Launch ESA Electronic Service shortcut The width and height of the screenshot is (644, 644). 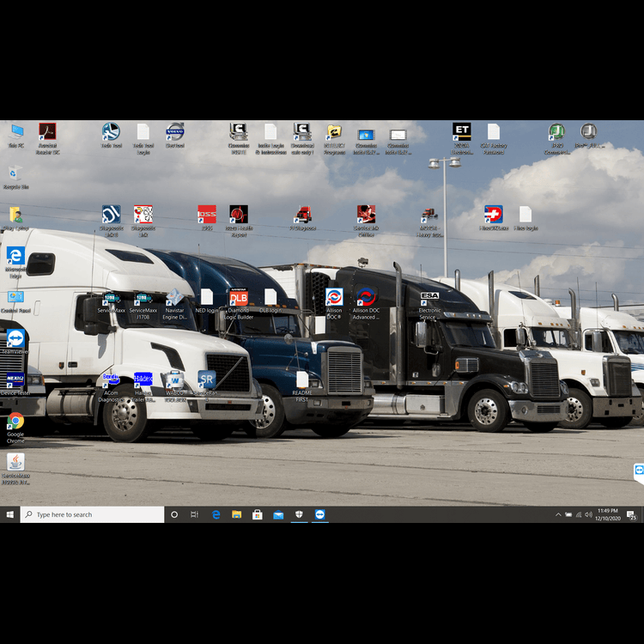pyautogui.click(x=429, y=306)
